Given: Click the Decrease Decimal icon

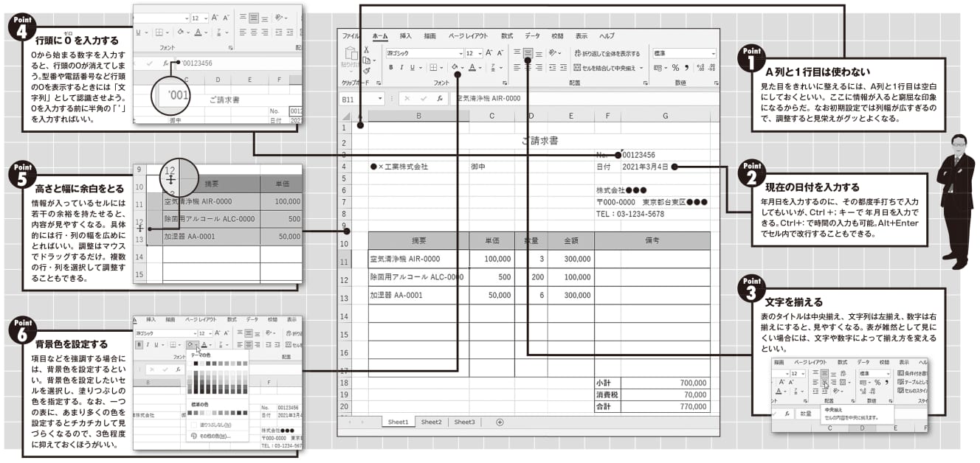Looking at the screenshot, I should (712, 68).
